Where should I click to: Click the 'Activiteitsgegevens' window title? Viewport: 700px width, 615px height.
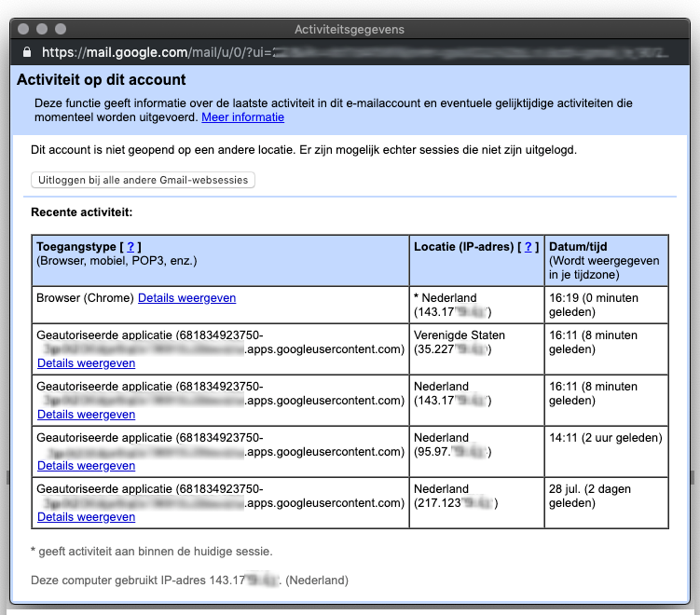(350, 30)
